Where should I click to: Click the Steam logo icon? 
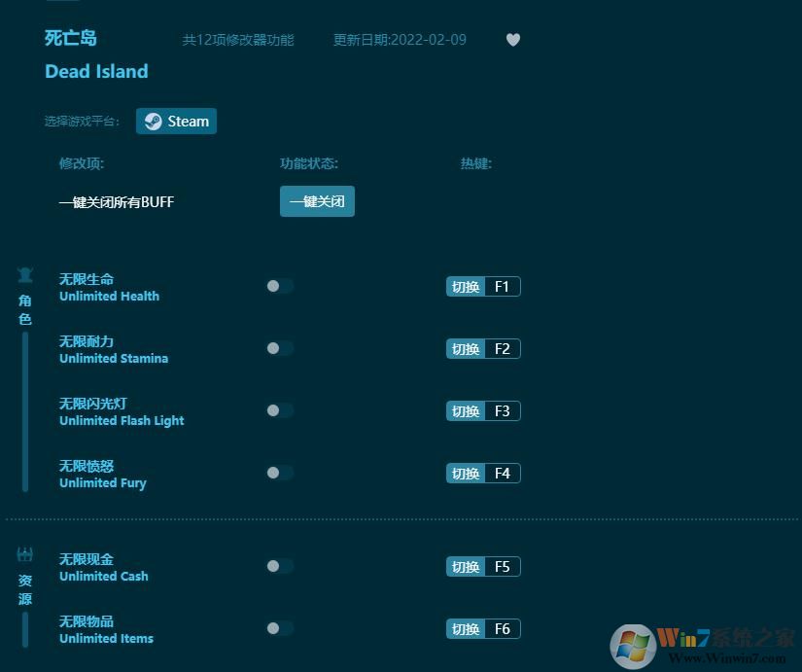[154, 121]
